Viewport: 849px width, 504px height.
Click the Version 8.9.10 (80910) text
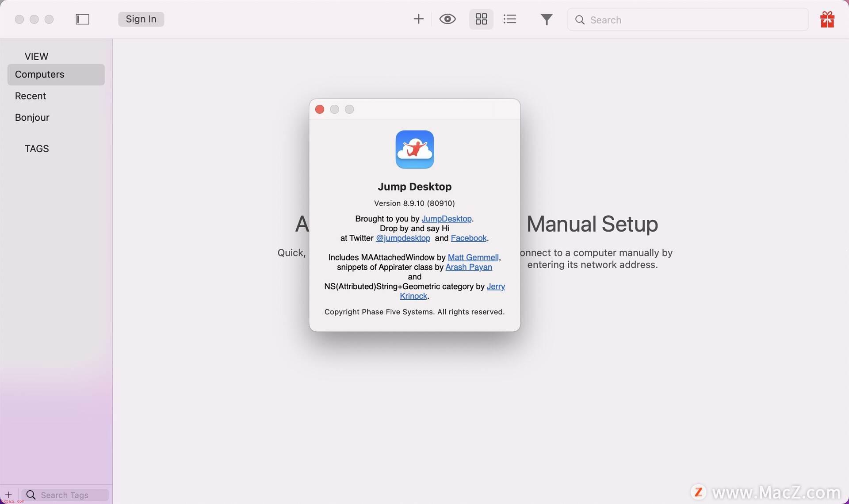[414, 203]
